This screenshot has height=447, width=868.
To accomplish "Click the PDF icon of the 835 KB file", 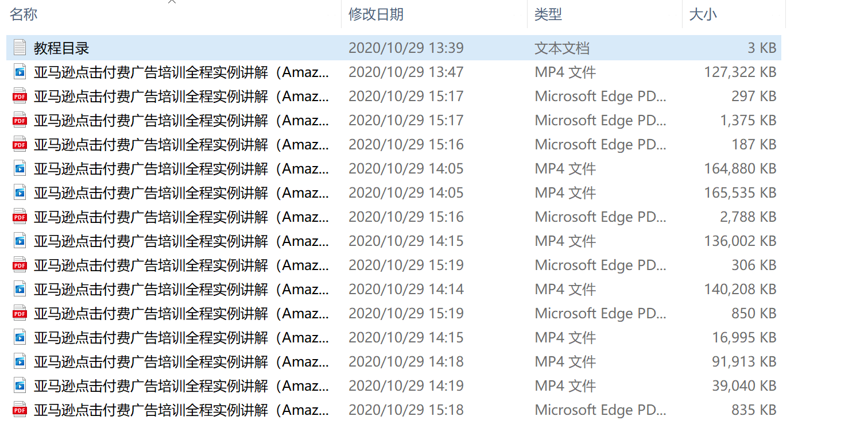I will click(x=20, y=410).
